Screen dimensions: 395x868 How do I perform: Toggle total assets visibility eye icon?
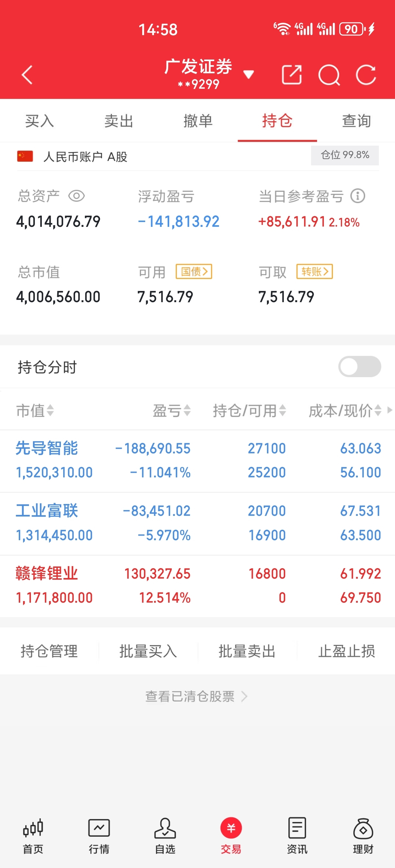click(77, 196)
